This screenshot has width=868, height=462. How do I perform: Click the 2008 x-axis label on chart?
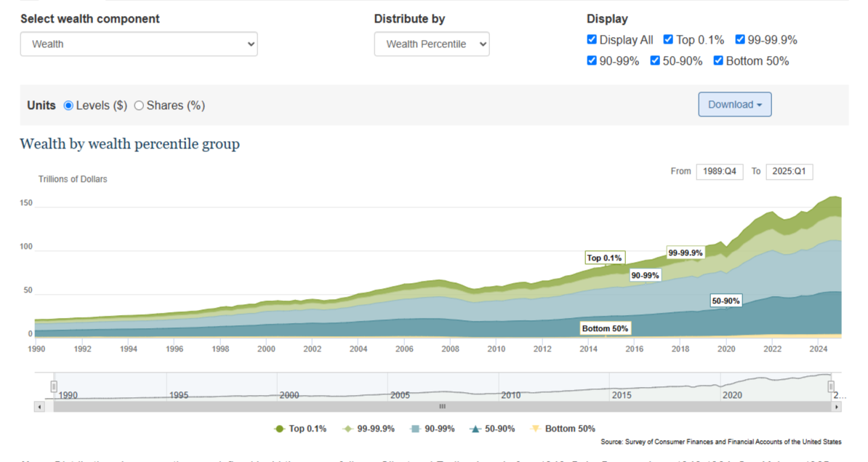coord(450,349)
